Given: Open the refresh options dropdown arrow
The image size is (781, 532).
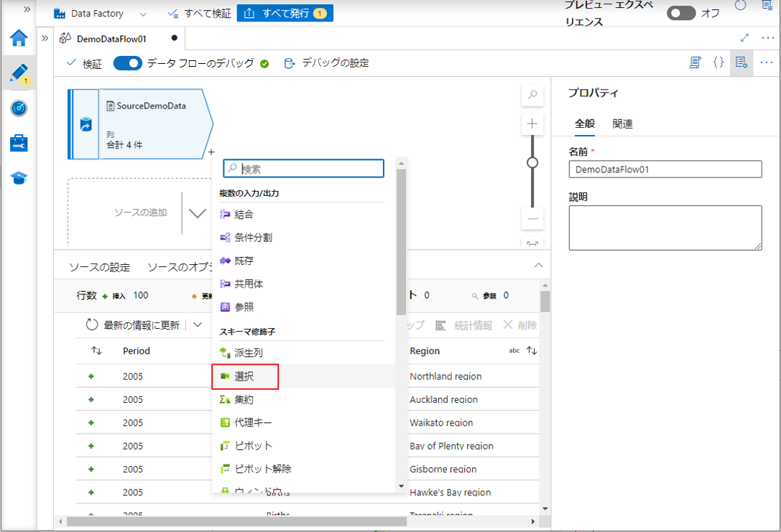Looking at the screenshot, I should point(198,325).
